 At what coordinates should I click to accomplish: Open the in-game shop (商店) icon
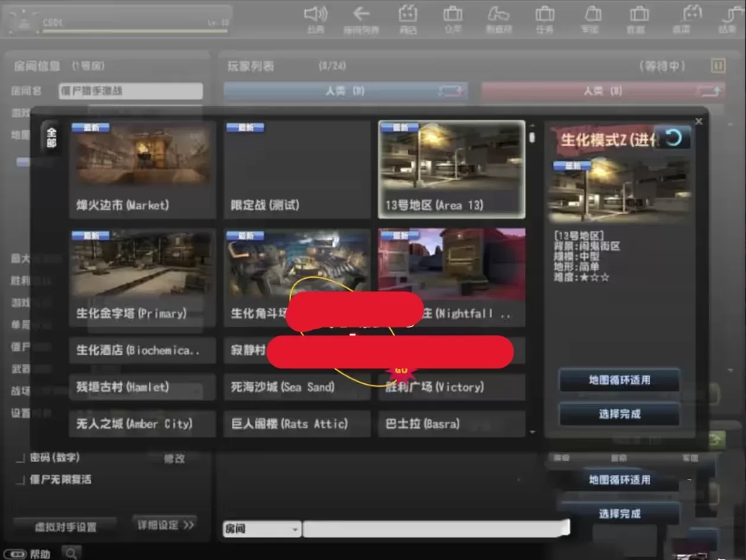[407, 16]
